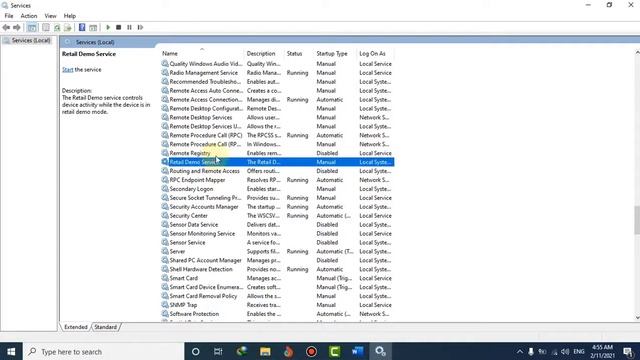Image resolution: width=640 pixels, height=360 pixels.
Task: Click the Forward arrow in toolbar
Action: pyautogui.click(x=17, y=27)
